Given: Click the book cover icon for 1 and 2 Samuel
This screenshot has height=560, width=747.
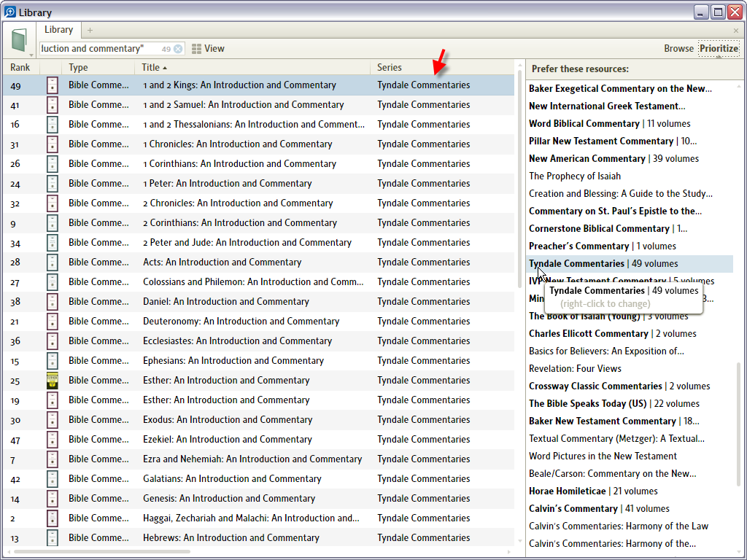Looking at the screenshot, I should click(x=52, y=105).
